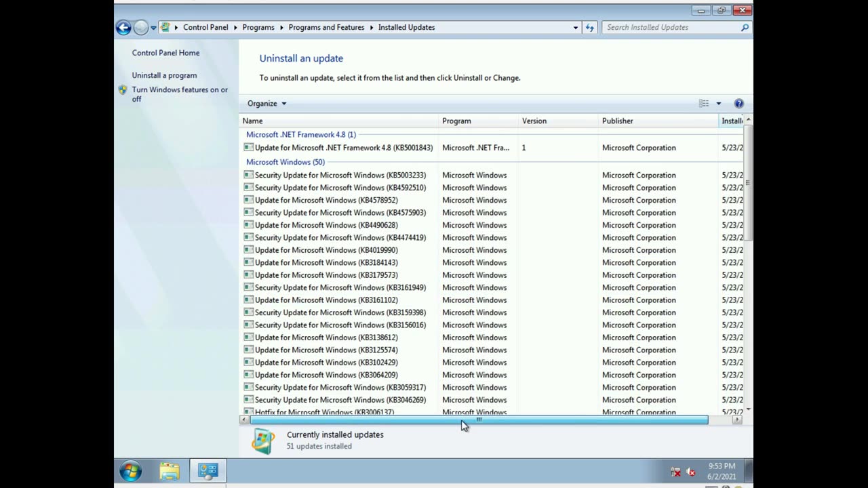Image resolution: width=868 pixels, height=488 pixels.
Task: Open Windows Explorer from taskbar
Action: coord(170,471)
